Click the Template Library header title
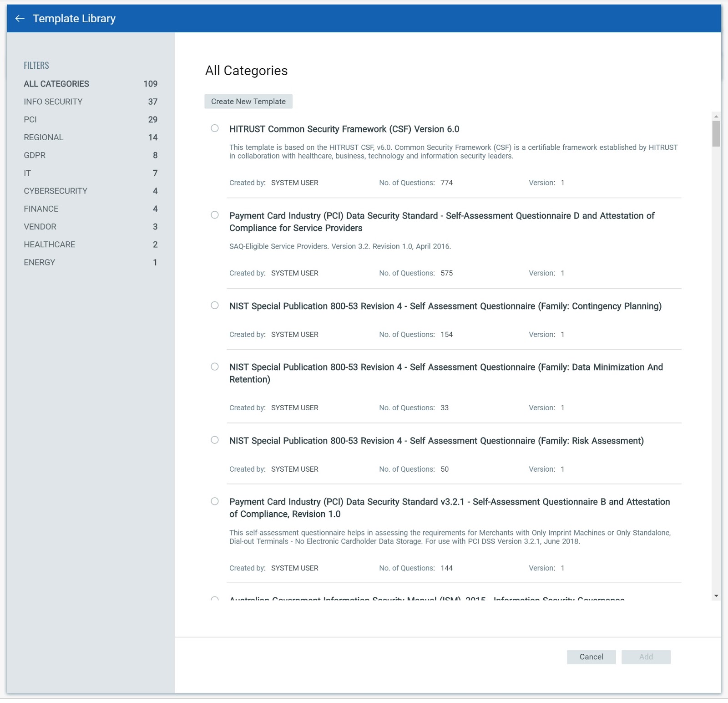Viewport: 728px width, 703px height. click(x=74, y=19)
